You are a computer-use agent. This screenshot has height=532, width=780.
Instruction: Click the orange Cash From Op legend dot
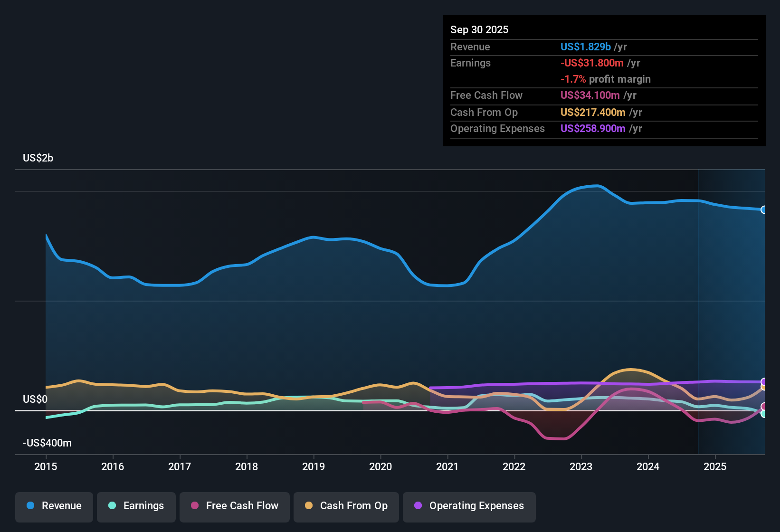pos(308,506)
